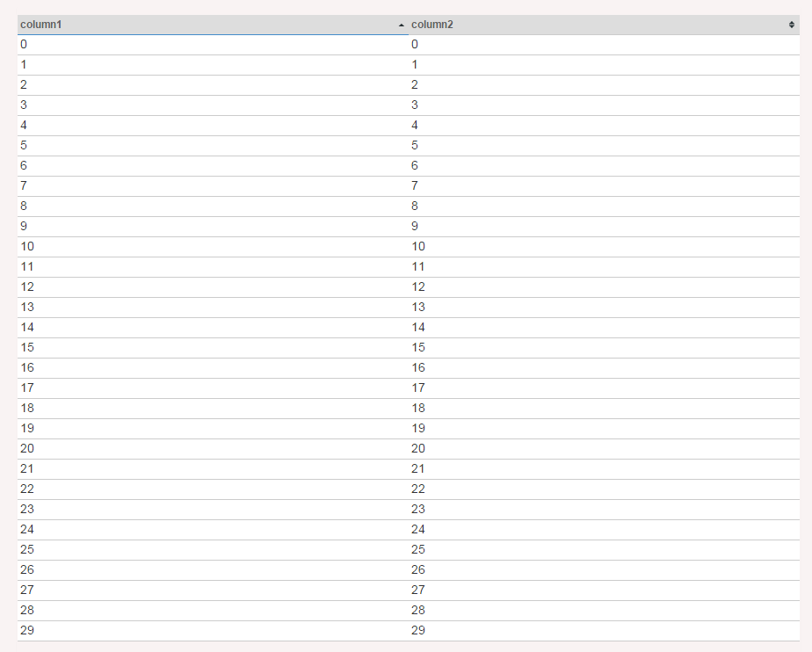The height and width of the screenshot is (652, 812).
Task: Select the column1 cell with value 13
Action: [x=213, y=308]
